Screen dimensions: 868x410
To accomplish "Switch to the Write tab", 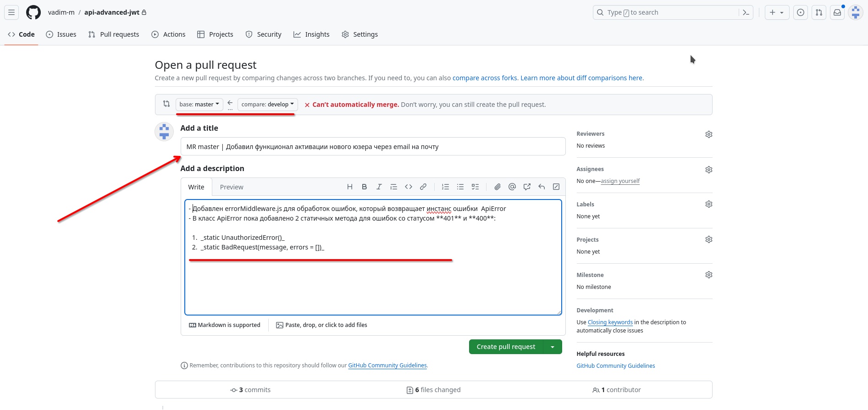I will (196, 187).
